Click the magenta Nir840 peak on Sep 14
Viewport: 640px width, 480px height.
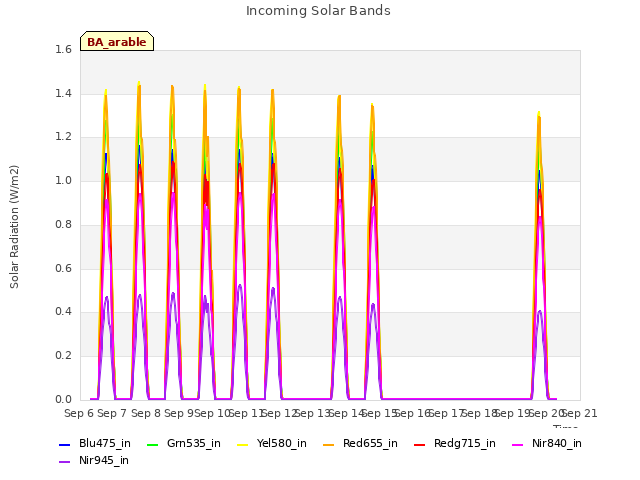pos(340,200)
